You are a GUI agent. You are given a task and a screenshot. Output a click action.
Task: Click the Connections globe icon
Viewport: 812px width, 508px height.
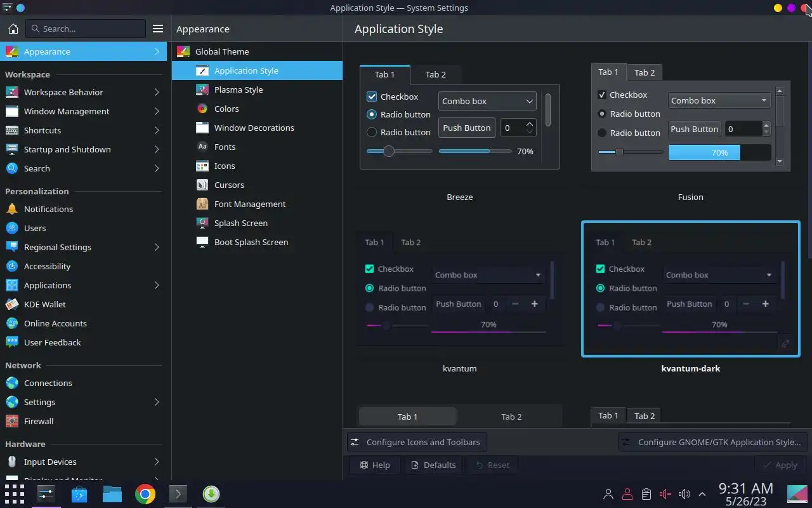click(11, 383)
